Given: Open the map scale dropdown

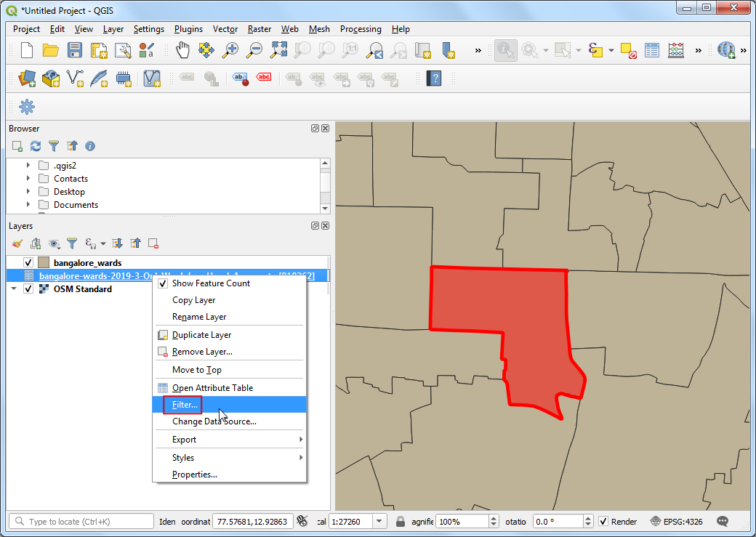Looking at the screenshot, I should pos(380,522).
